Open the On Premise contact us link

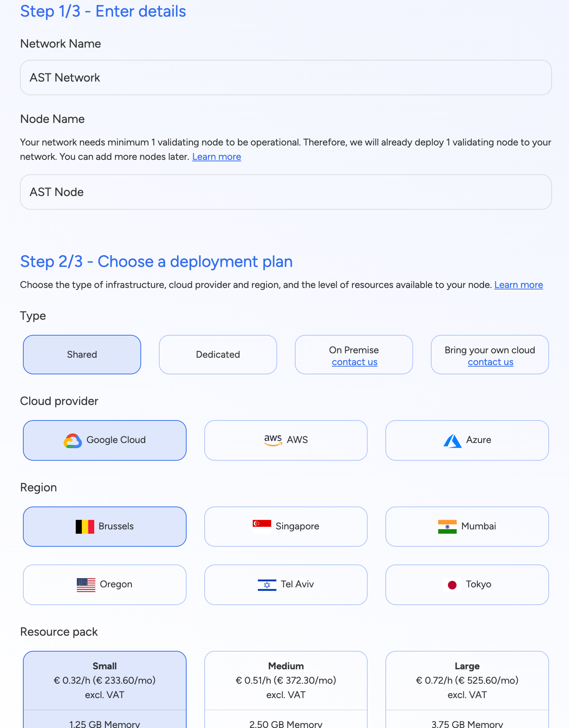point(355,362)
